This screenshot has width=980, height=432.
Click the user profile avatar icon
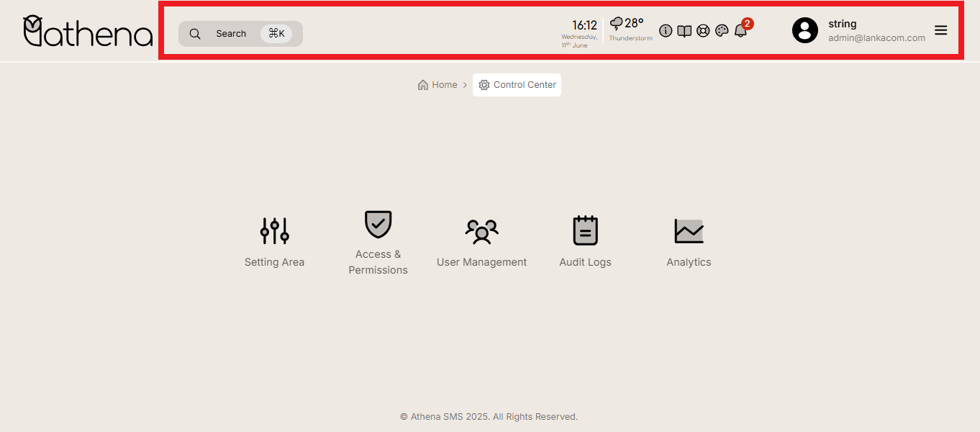(805, 30)
